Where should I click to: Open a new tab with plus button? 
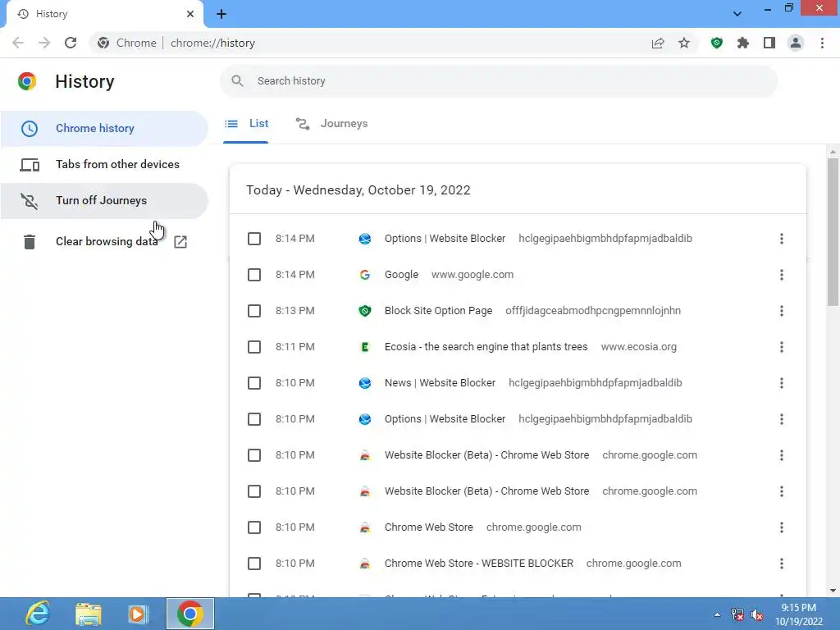point(221,14)
